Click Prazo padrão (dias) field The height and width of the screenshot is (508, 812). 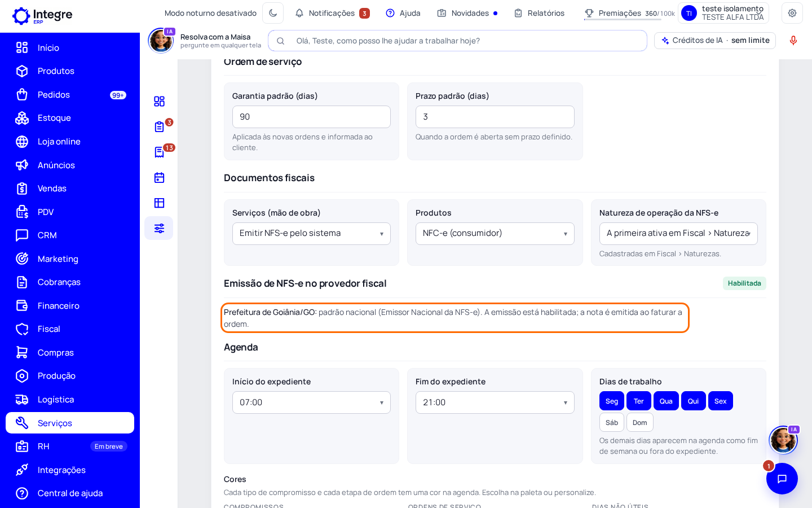[495, 117]
